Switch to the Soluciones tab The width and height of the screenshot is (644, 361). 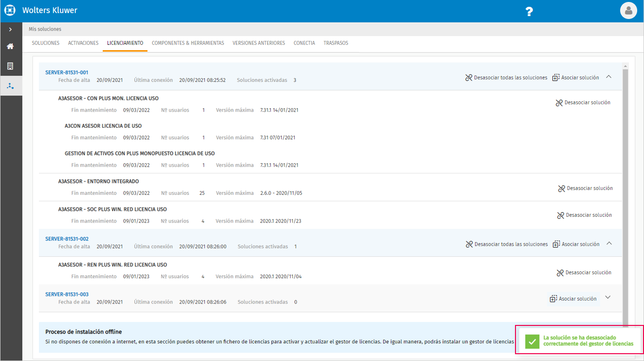[x=46, y=43]
